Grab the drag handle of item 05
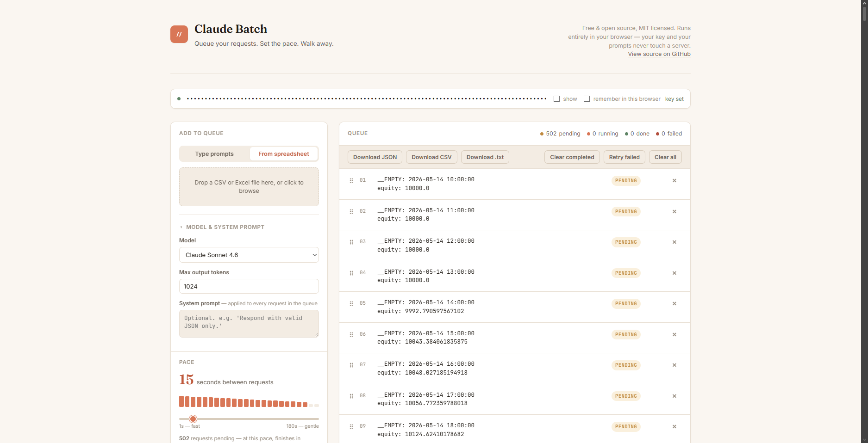Image resolution: width=868 pixels, height=443 pixels. tap(351, 304)
